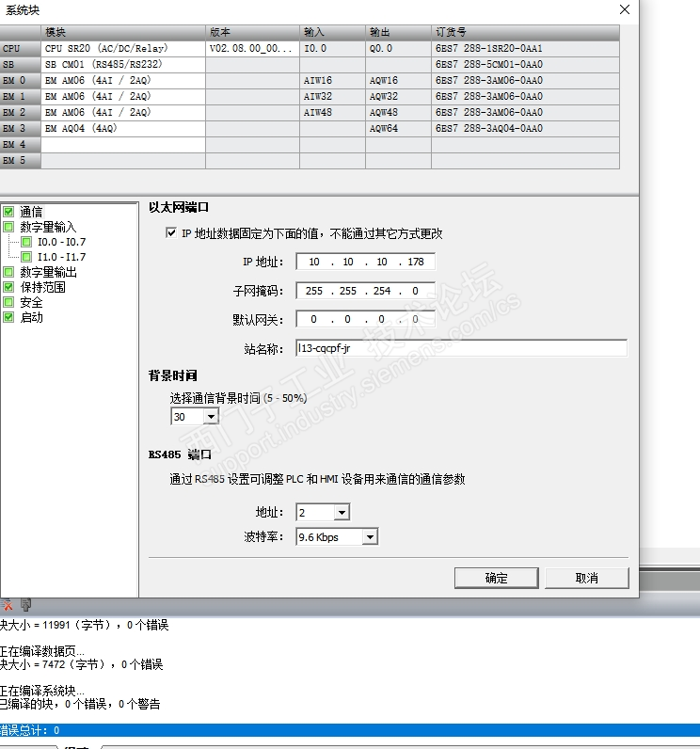
Task: Select I0.0 - I0.7 tree node
Action: 61,242
